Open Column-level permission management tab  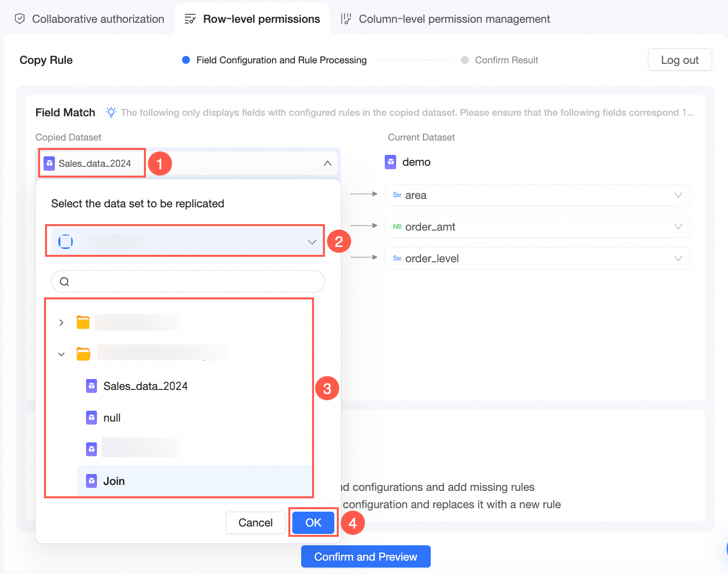pos(445,19)
